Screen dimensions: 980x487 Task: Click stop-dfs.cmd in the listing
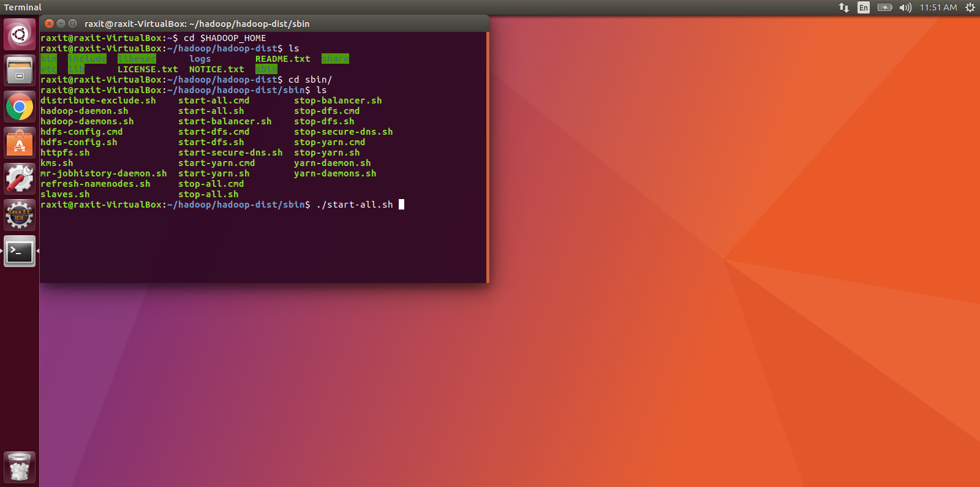coord(327,111)
